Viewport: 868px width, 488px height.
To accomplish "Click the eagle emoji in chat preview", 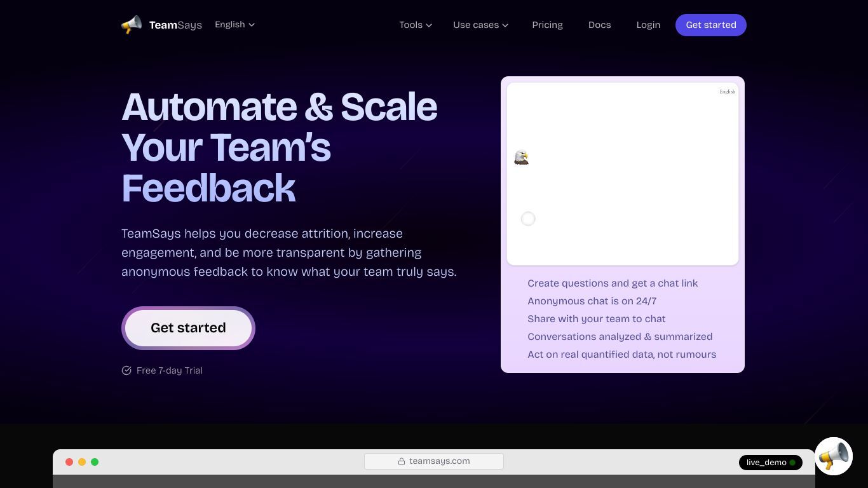I will point(521,158).
